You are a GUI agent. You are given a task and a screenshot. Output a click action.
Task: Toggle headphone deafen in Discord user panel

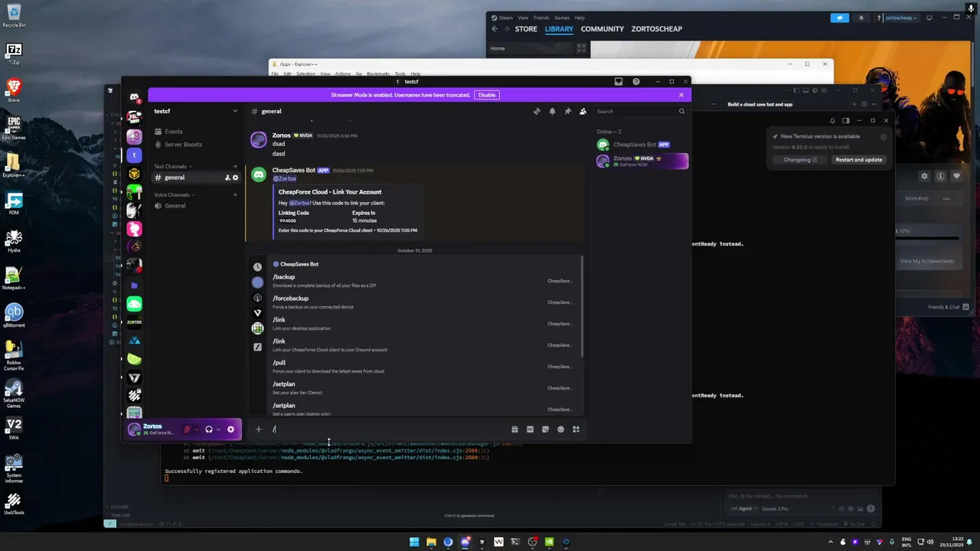[x=208, y=429]
